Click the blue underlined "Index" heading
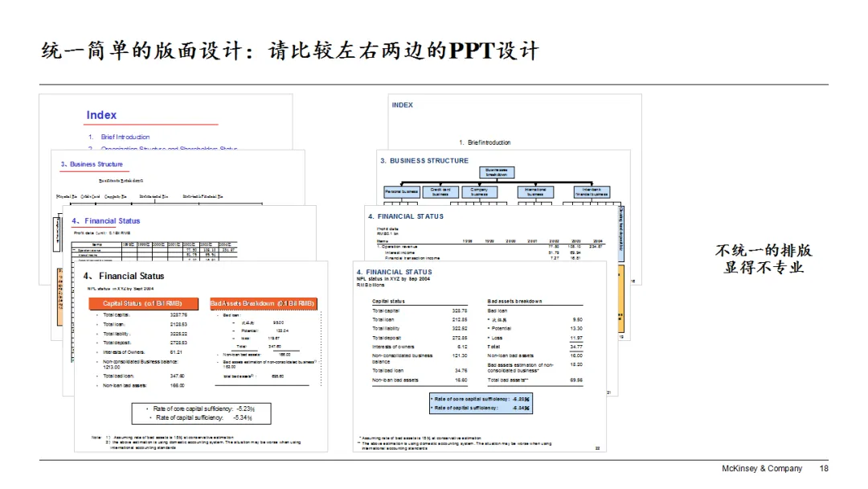The image size is (868, 489). coord(101,115)
